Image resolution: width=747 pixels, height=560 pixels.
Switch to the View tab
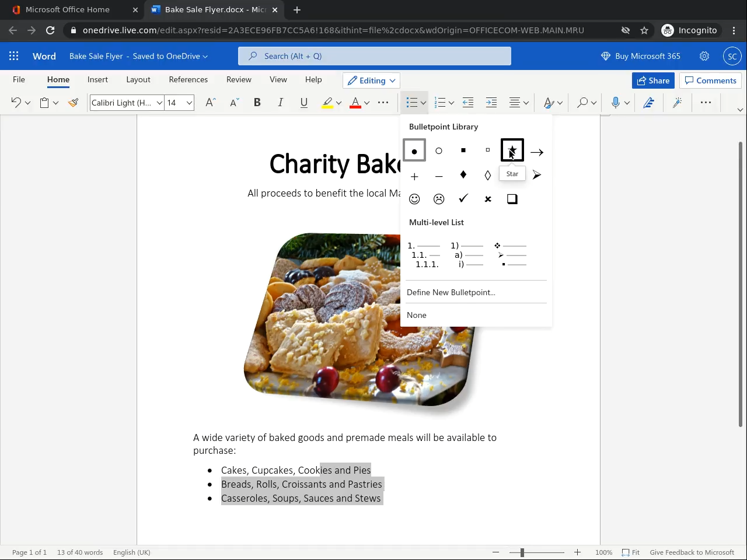(x=278, y=79)
